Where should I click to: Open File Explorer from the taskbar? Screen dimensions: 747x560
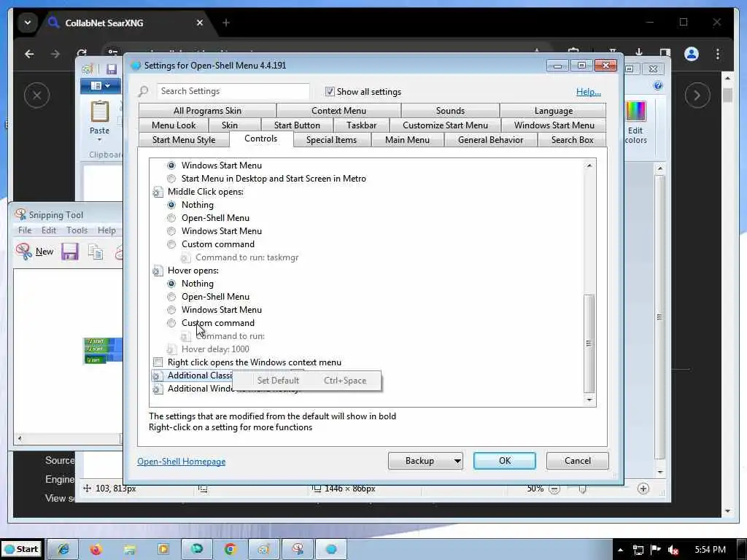point(129,550)
